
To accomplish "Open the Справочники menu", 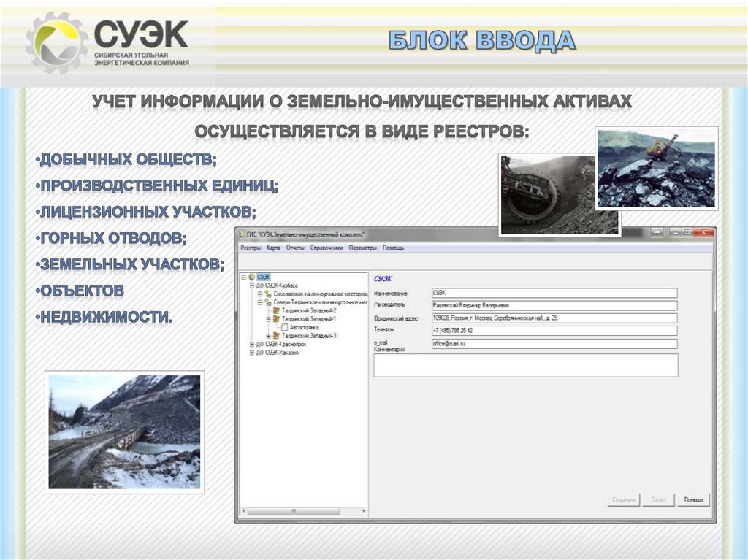I will pos(327,248).
